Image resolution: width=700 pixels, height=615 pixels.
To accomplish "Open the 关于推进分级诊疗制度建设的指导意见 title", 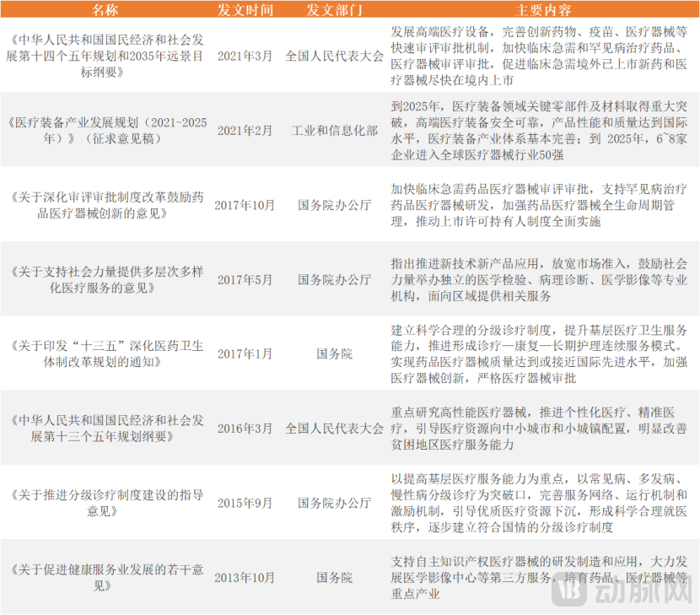I will 105,503.
